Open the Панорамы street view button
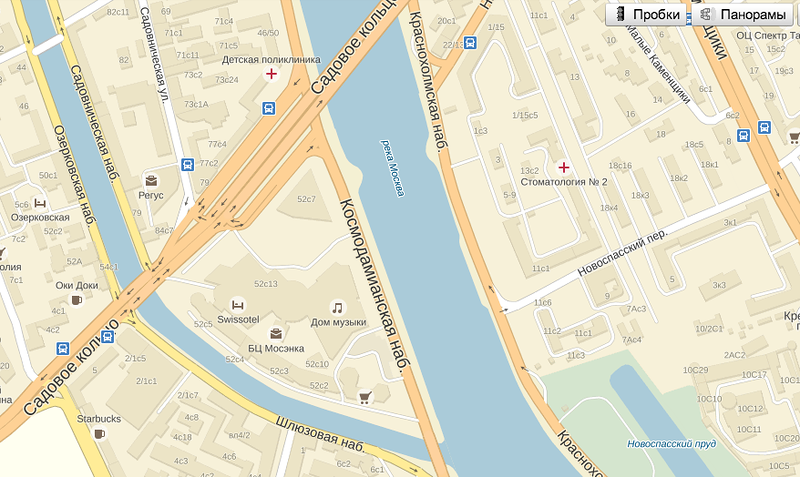The height and width of the screenshot is (477, 800). 745,14
